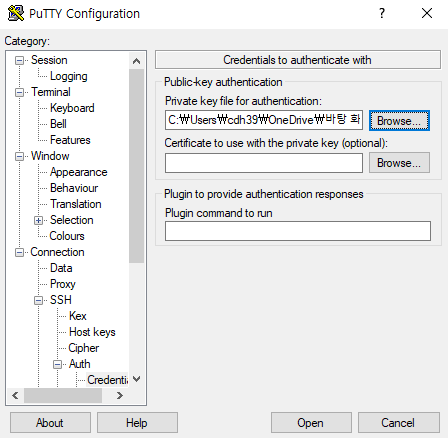448x438 pixels.
Task: Collapse the Terminal tree node
Action: pos(19,92)
